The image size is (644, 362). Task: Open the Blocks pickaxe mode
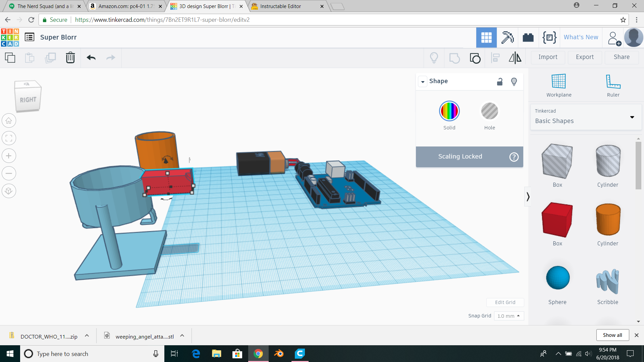pyautogui.click(x=507, y=38)
